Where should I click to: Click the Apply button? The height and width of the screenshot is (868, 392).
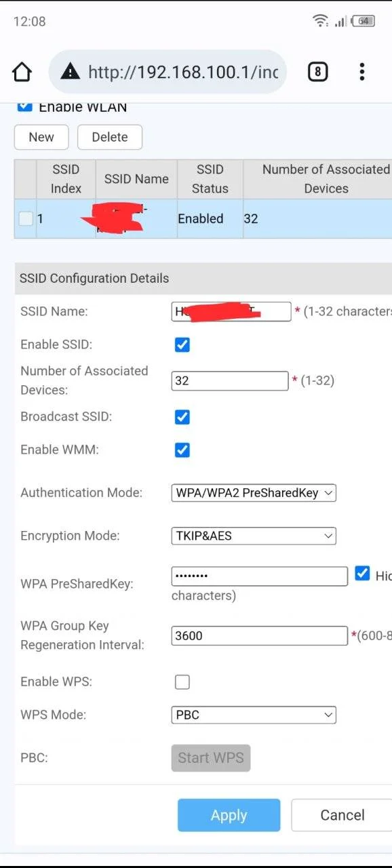(229, 815)
